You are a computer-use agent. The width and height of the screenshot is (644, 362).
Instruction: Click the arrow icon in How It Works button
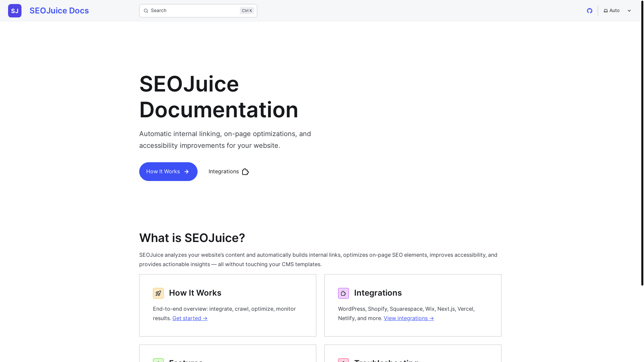click(x=186, y=172)
